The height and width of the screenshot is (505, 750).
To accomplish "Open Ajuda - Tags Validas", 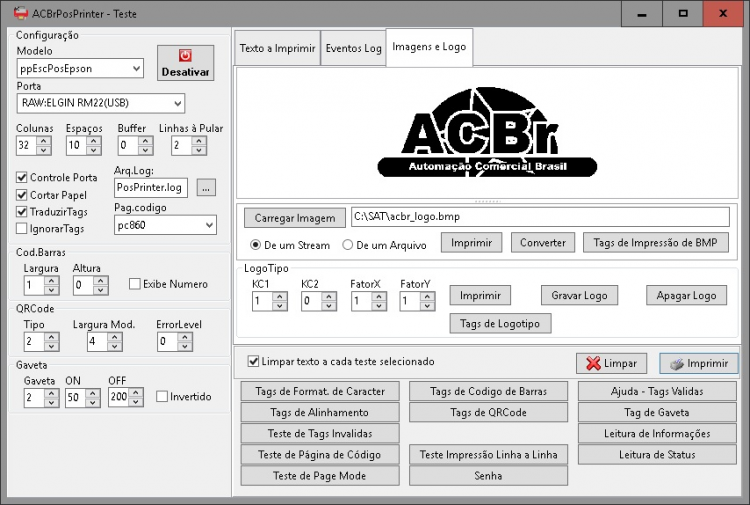I will click(x=657, y=391).
